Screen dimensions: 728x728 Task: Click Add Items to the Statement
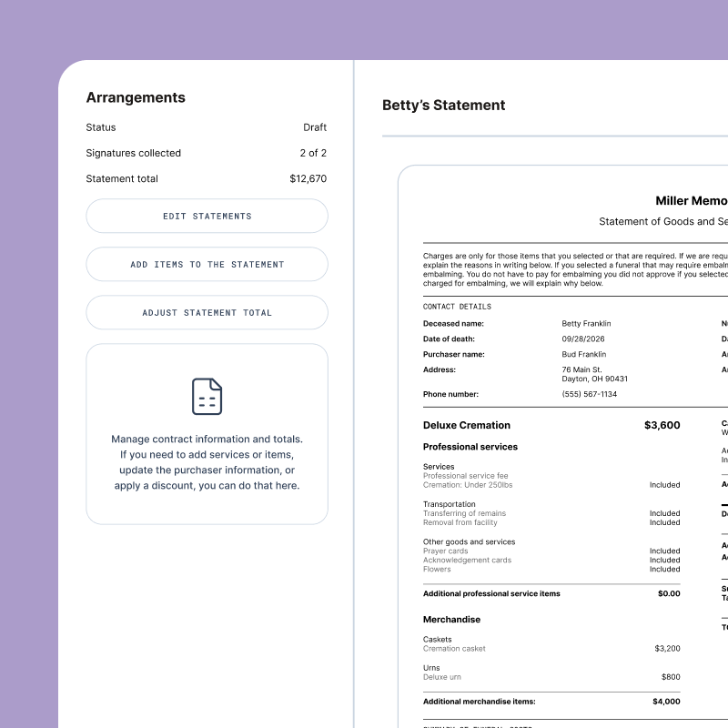pyautogui.click(x=207, y=264)
